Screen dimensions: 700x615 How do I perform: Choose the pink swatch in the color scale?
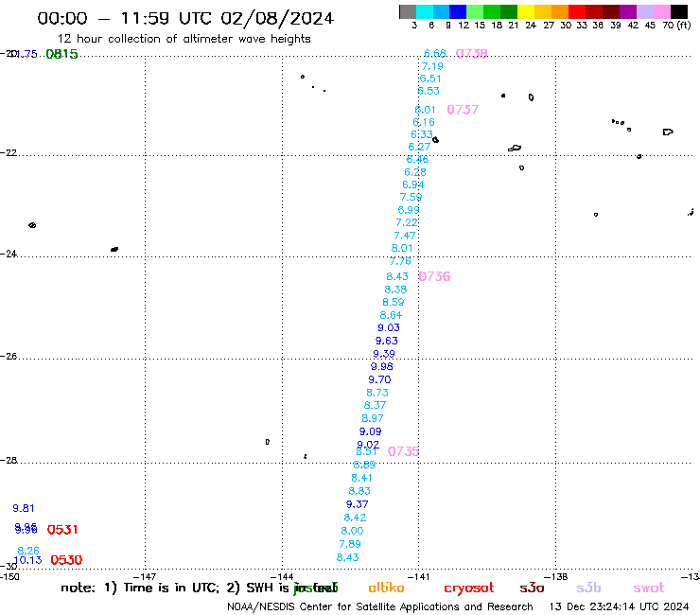[x=661, y=11]
